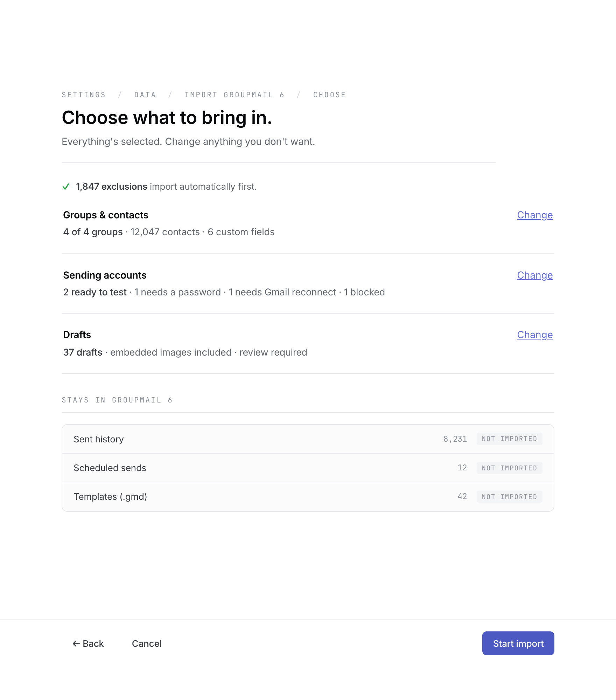Click the '1 needs a password' text
The height and width of the screenshot is (700, 616).
tap(177, 292)
